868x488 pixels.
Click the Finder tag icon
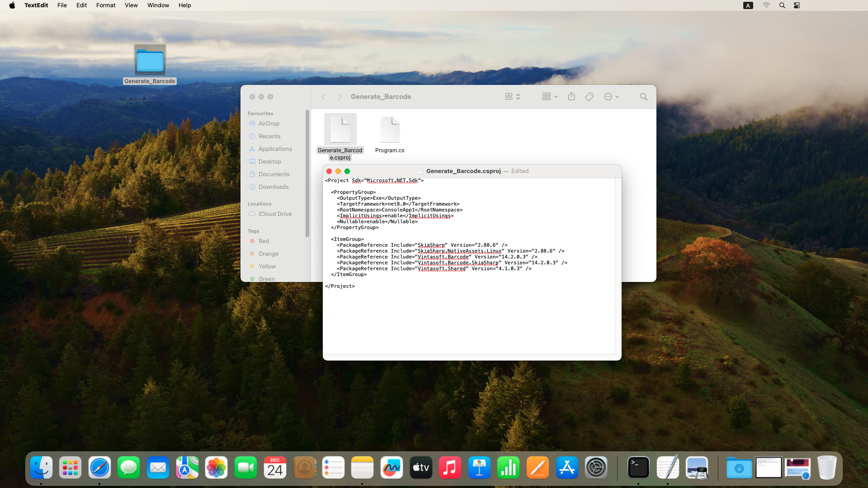point(589,97)
